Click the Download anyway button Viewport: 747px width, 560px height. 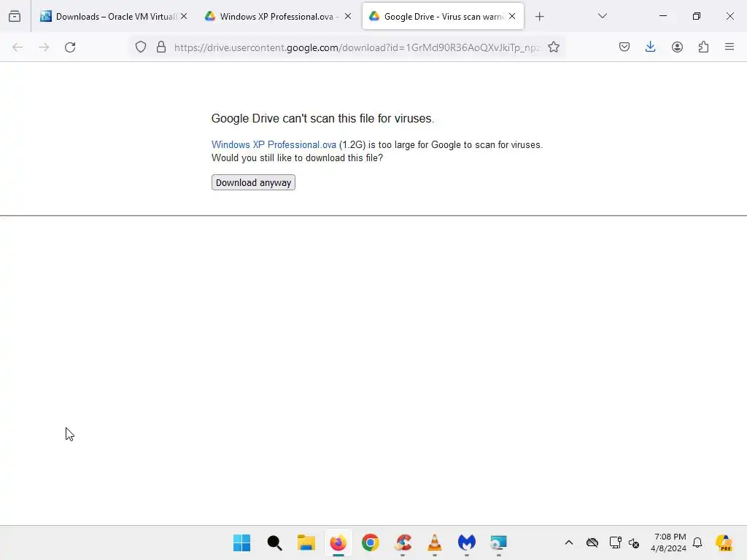[253, 182]
